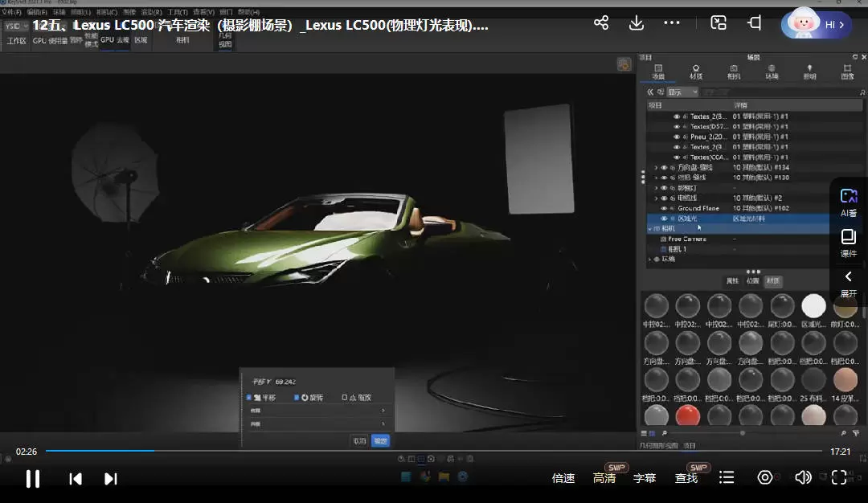Image resolution: width=868 pixels, height=503 pixels.
Task: Switch to the 材质 sub-tab above material balls
Action: (773, 281)
